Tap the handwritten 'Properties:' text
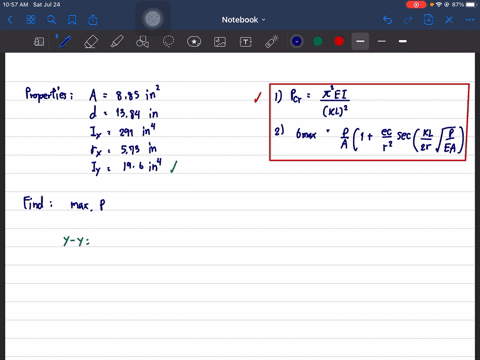 click(x=49, y=94)
